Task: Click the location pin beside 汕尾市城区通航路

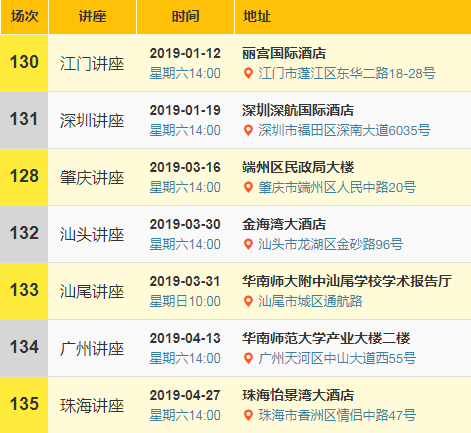Action: point(248,301)
